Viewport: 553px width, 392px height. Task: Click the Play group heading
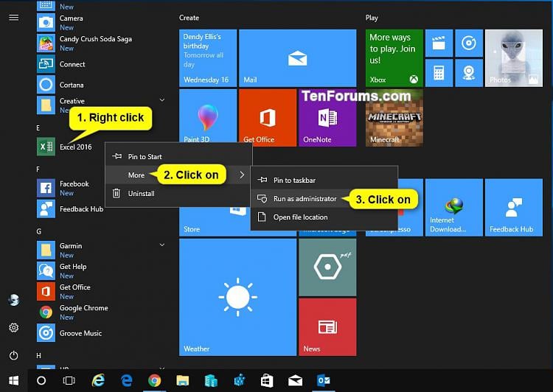coord(372,18)
